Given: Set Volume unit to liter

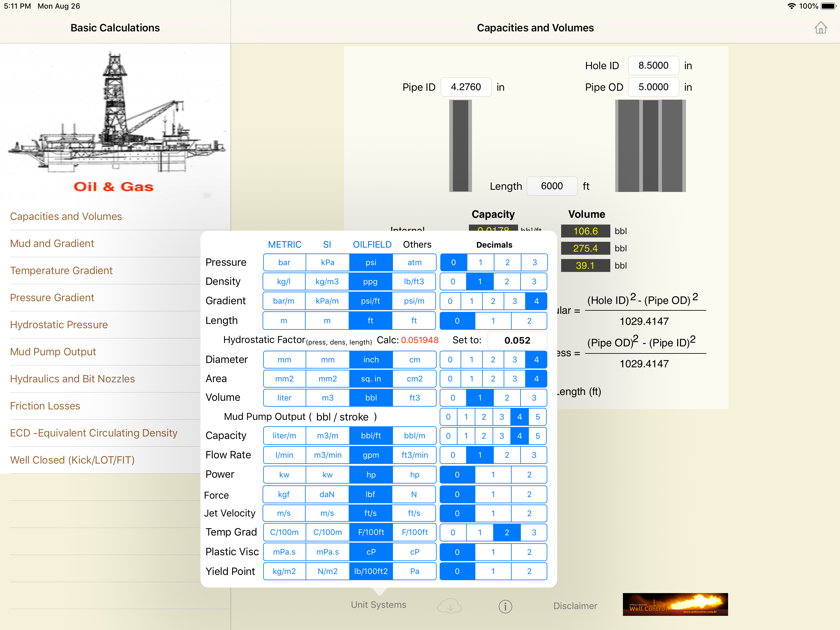Looking at the screenshot, I should pyautogui.click(x=284, y=398).
